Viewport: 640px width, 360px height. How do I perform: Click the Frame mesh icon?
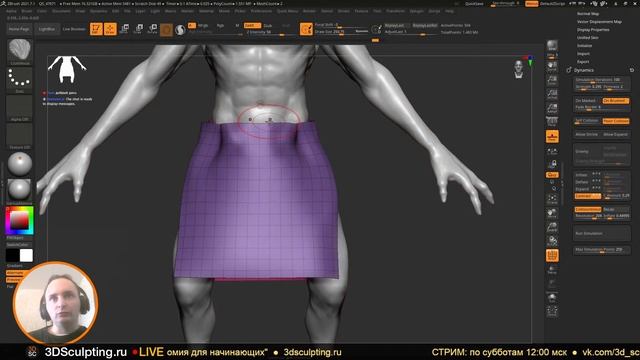tap(552, 200)
